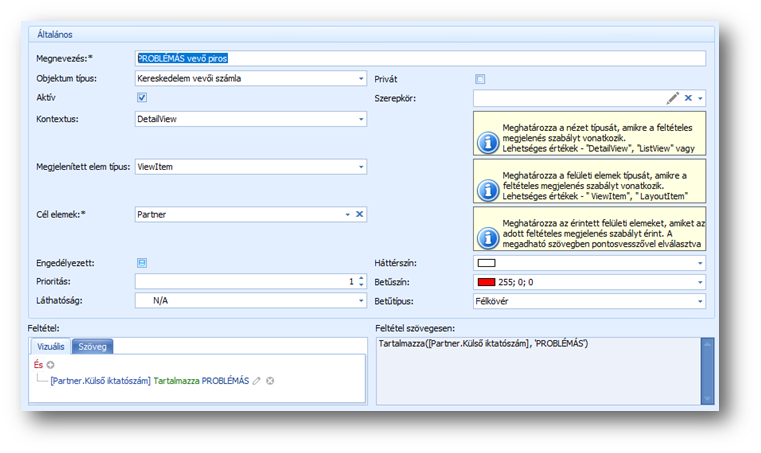Switch to the Szöveg tab
Screen dimensions: 761x453
click(94, 347)
